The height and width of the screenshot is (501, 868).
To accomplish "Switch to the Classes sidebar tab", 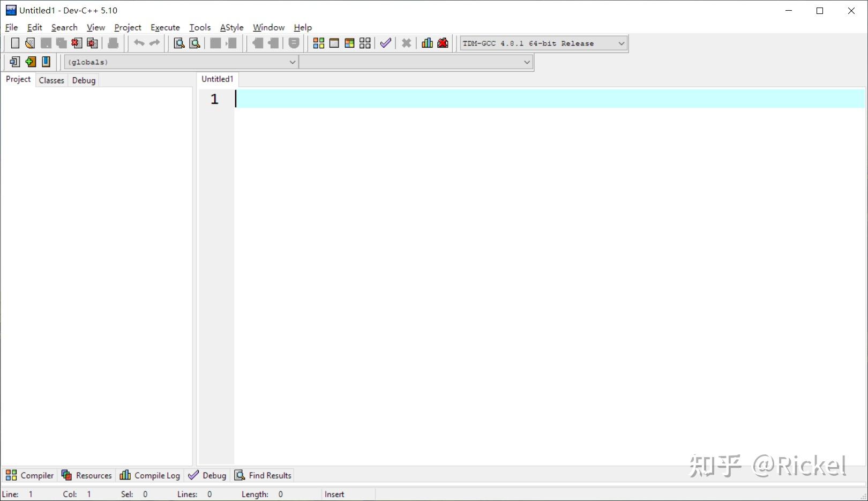I will pyautogui.click(x=51, y=80).
